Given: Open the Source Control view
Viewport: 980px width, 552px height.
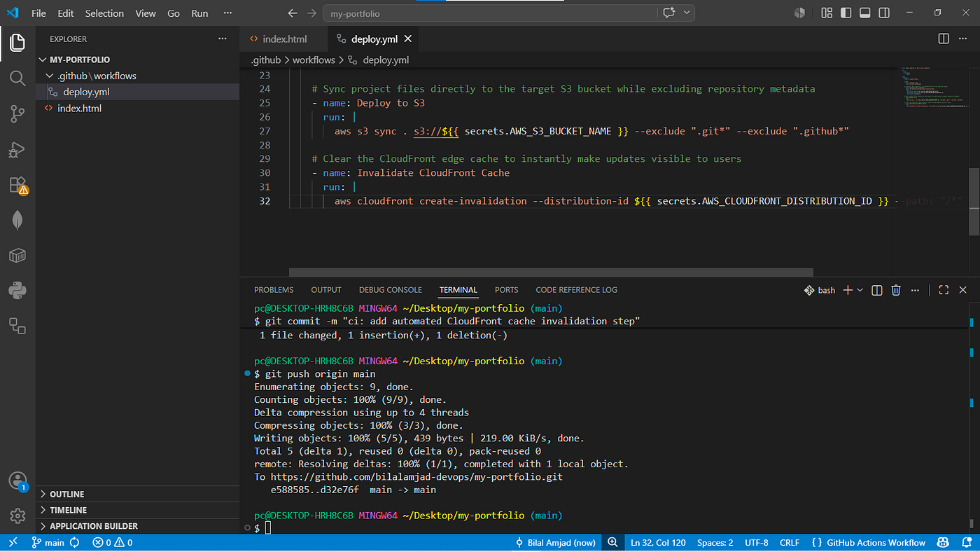Looking at the screenshot, I should [x=17, y=113].
